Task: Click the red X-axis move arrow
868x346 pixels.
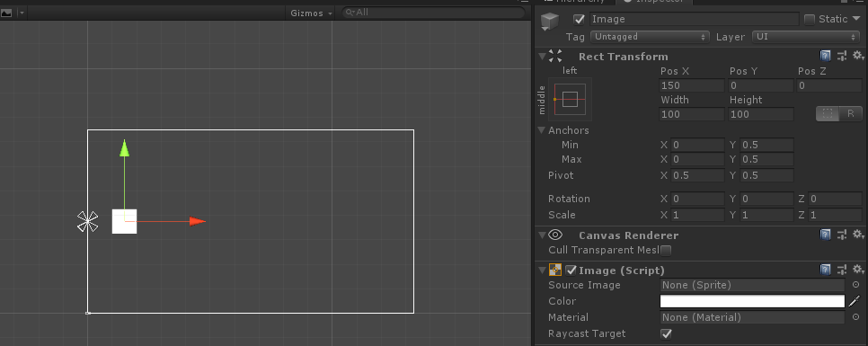Action: click(x=197, y=221)
